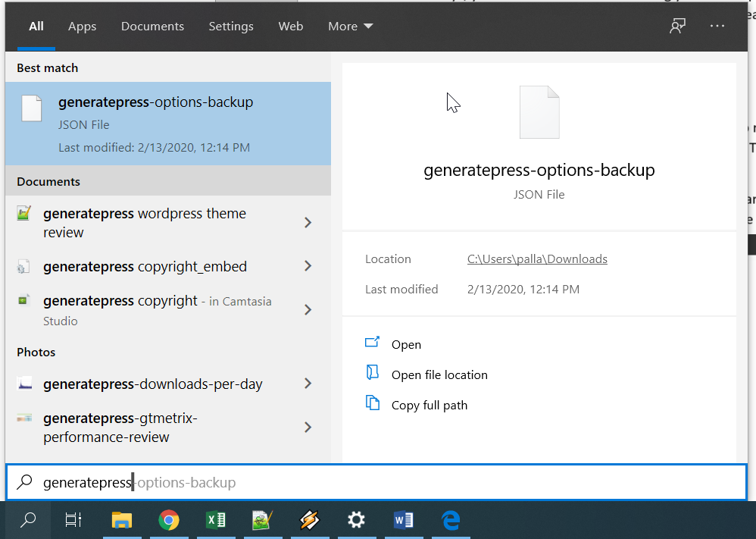756x539 pixels.
Task: Click the search box text field
Action: (x=376, y=483)
